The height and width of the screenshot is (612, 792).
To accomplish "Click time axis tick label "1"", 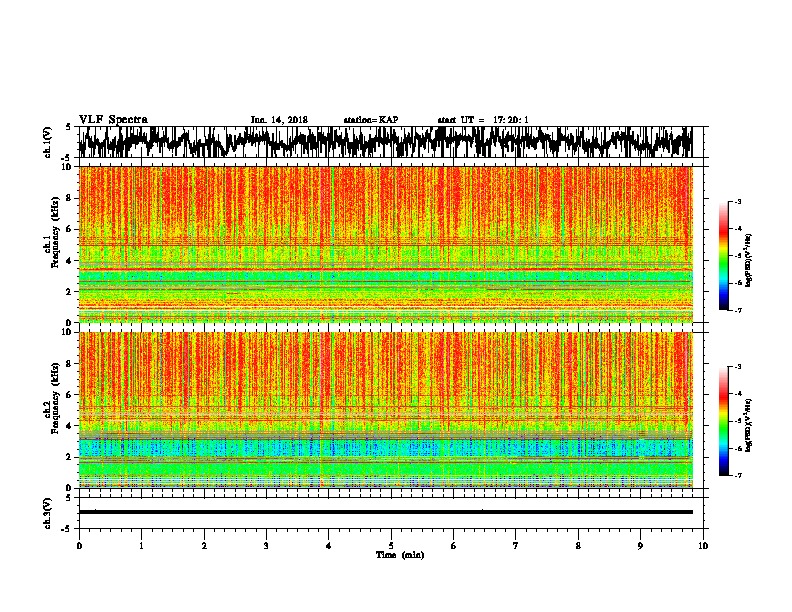I will tap(141, 546).
